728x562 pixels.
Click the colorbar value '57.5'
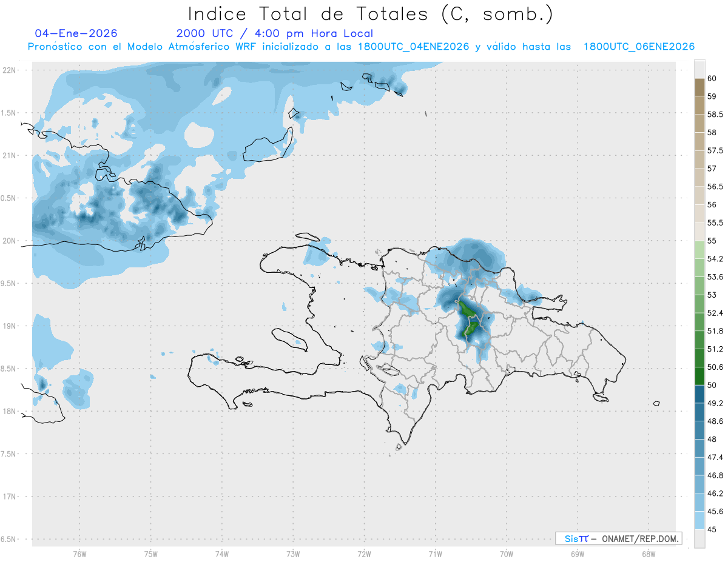coord(715,150)
